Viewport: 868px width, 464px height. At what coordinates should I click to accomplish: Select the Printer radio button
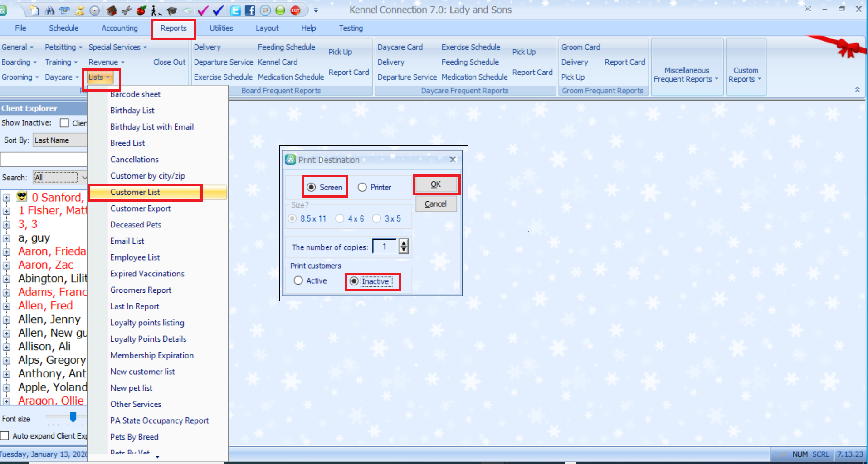pyautogui.click(x=362, y=187)
